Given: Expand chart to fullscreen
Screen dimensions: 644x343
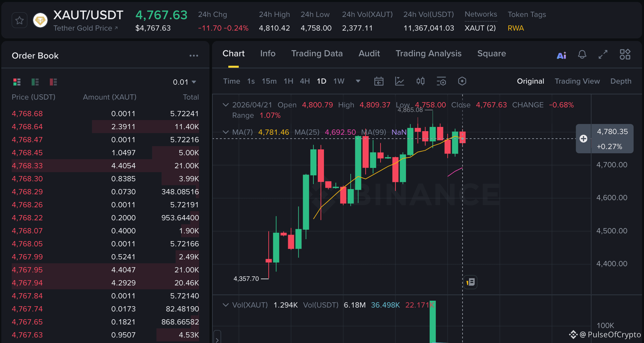Looking at the screenshot, I should click(603, 54).
